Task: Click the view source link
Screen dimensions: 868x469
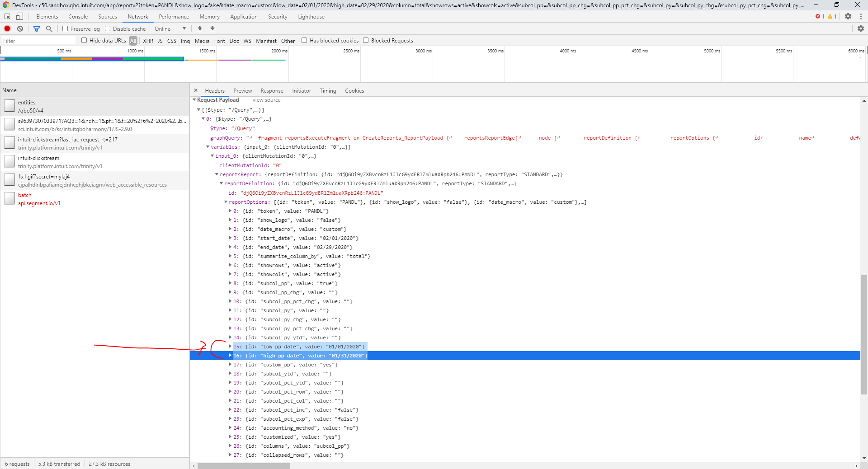Action: pos(266,100)
